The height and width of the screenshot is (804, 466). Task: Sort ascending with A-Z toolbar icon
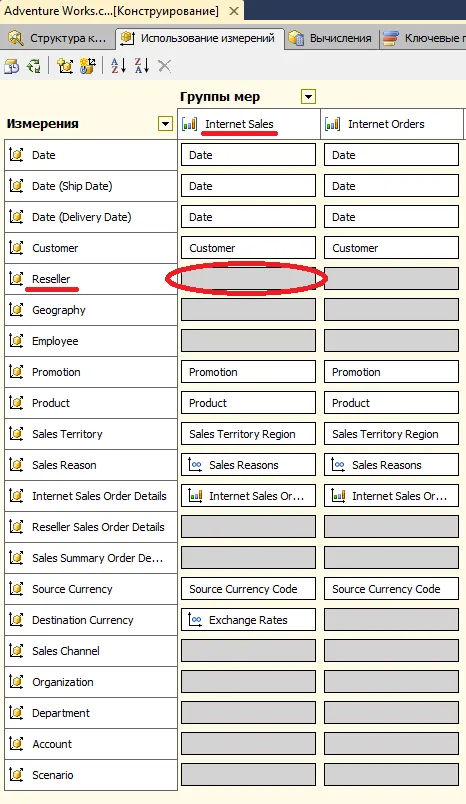click(118, 66)
